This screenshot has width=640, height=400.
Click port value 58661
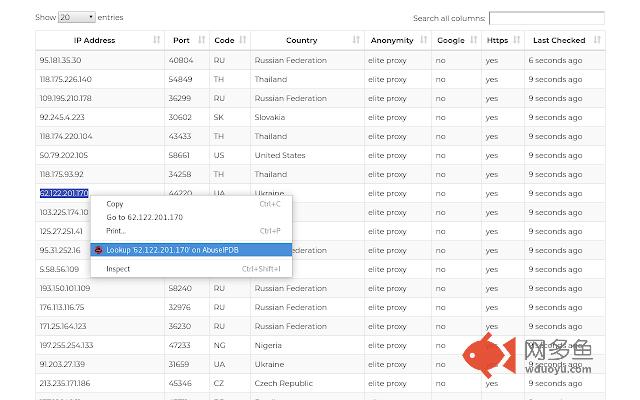179,155
